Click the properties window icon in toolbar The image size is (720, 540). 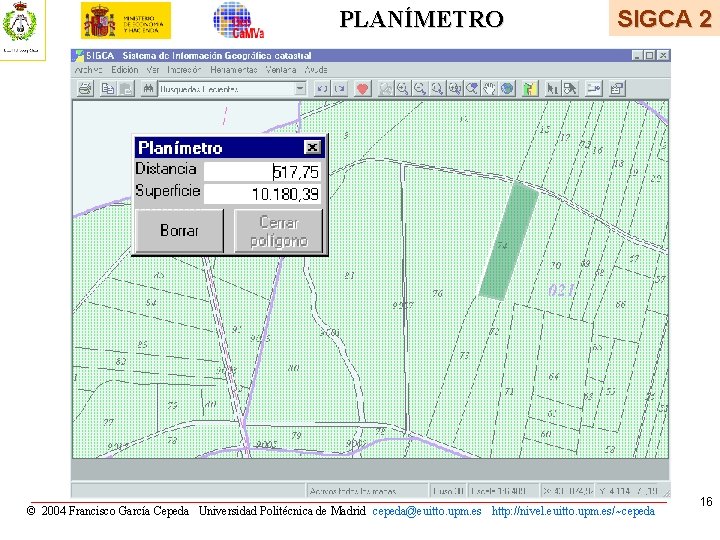pyautogui.click(x=616, y=89)
